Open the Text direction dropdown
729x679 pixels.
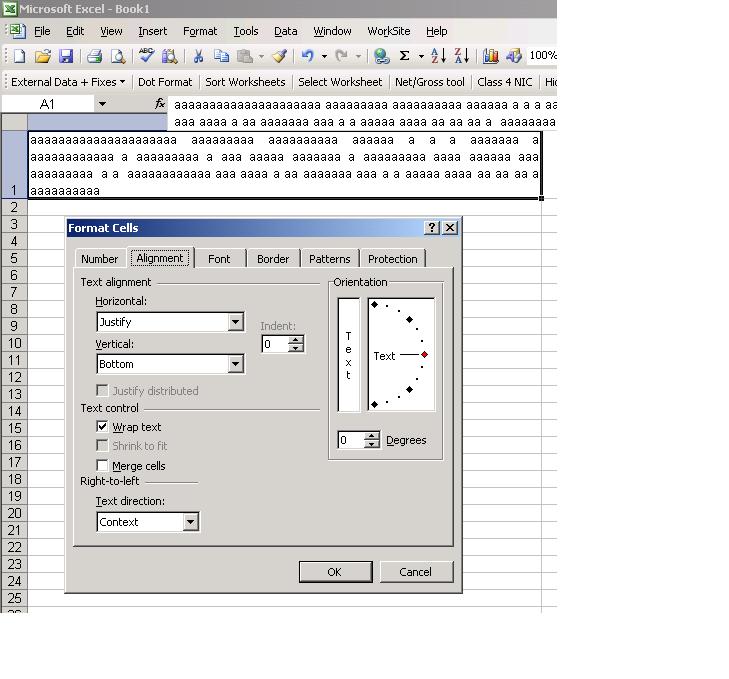pyautogui.click(x=191, y=522)
